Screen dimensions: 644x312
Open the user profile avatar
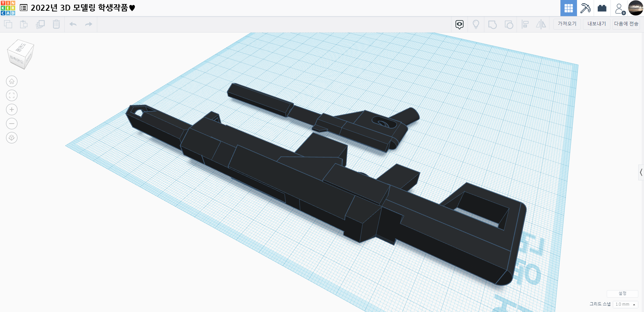click(636, 8)
